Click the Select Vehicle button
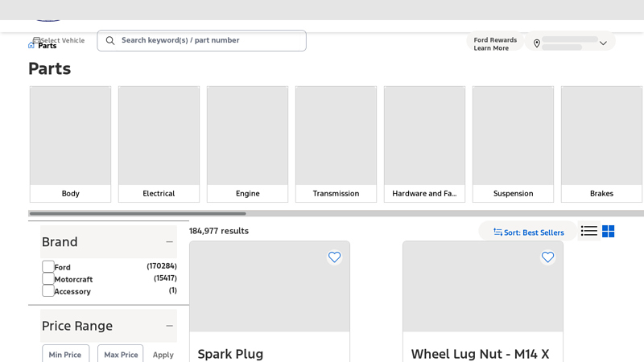 click(59, 40)
